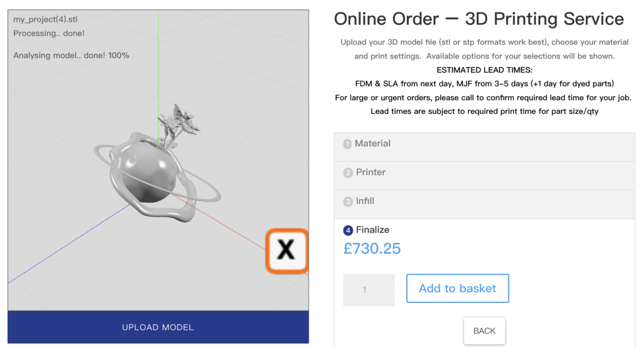Click the step 2 number badge
This screenshot has width=644, height=347.
[x=348, y=173]
